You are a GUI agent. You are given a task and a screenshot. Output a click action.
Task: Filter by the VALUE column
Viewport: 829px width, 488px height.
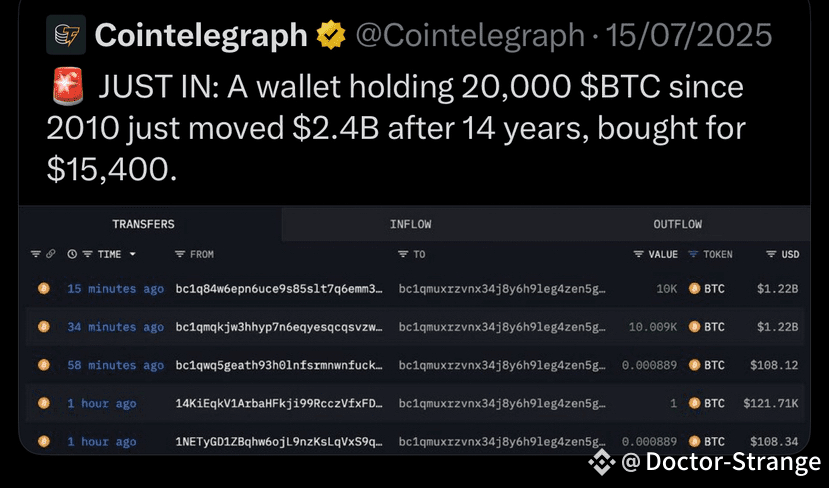point(639,254)
